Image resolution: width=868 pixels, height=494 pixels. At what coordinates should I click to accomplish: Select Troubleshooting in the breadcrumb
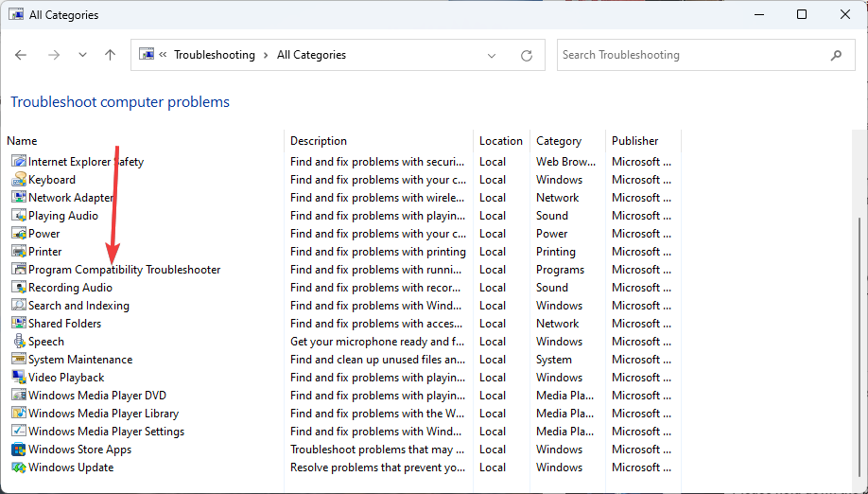click(x=215, y=55)
